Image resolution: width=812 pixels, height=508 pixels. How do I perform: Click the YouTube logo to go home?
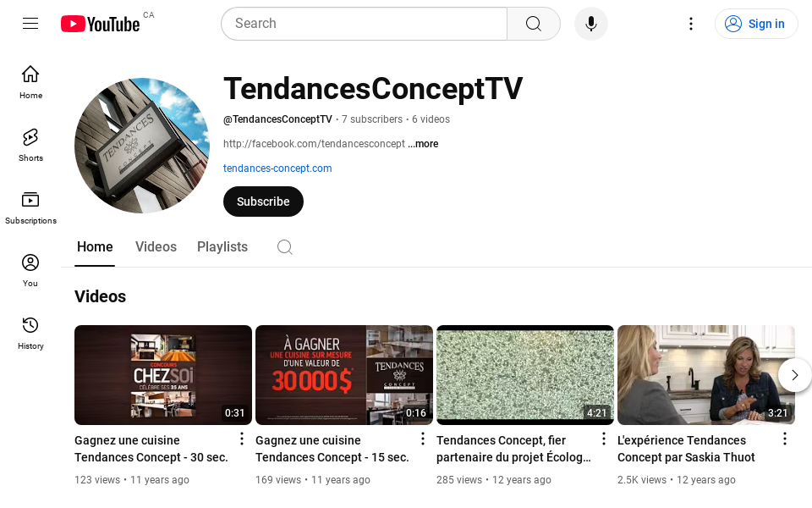point(101,24)
